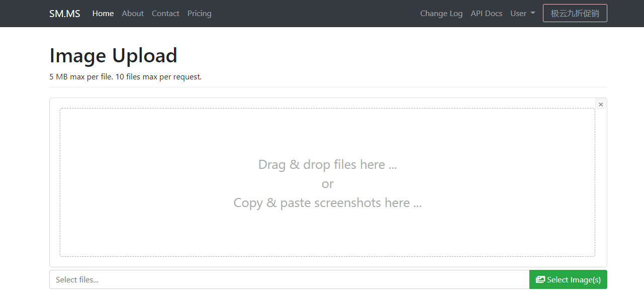Click the Select Image(s) green button
Screen dimensions: 644x296
coord(568,279)
